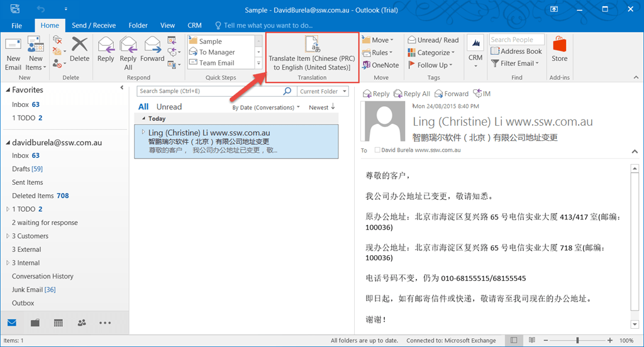
Task: Select the Team Email quick step
Action: tap(221, 62)
